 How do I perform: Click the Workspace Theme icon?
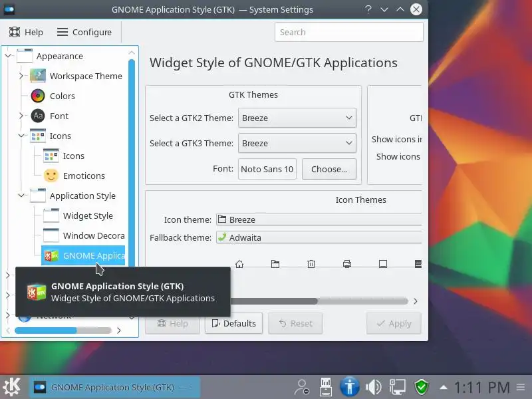(x=38, y=76)
